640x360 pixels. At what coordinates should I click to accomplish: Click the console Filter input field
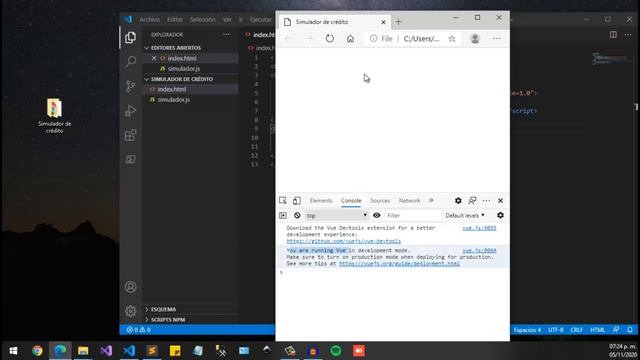pos(412,215)
